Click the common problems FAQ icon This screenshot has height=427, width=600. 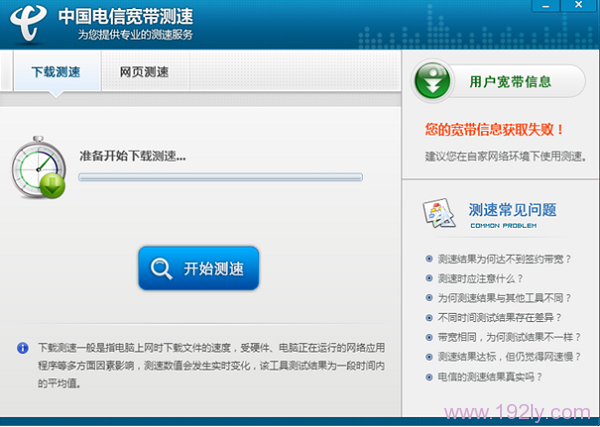point(439,213)
